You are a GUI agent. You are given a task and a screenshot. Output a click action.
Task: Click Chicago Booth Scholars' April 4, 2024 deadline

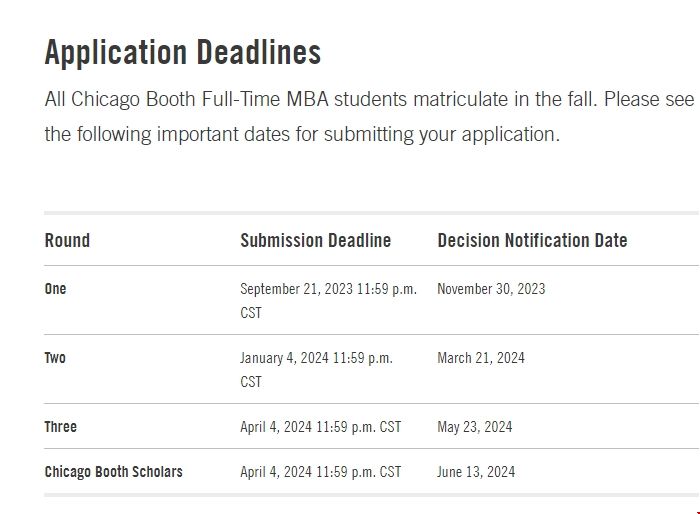[x=320, y=472]
